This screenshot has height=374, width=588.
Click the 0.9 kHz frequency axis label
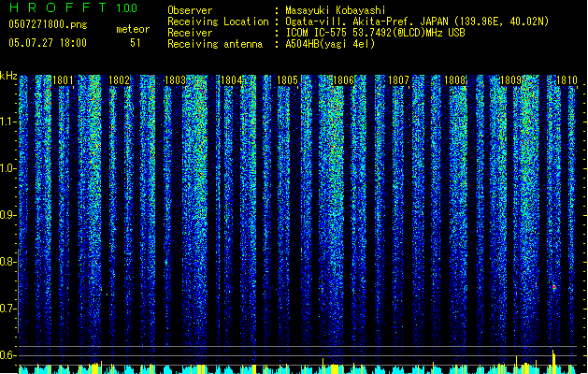8,215
